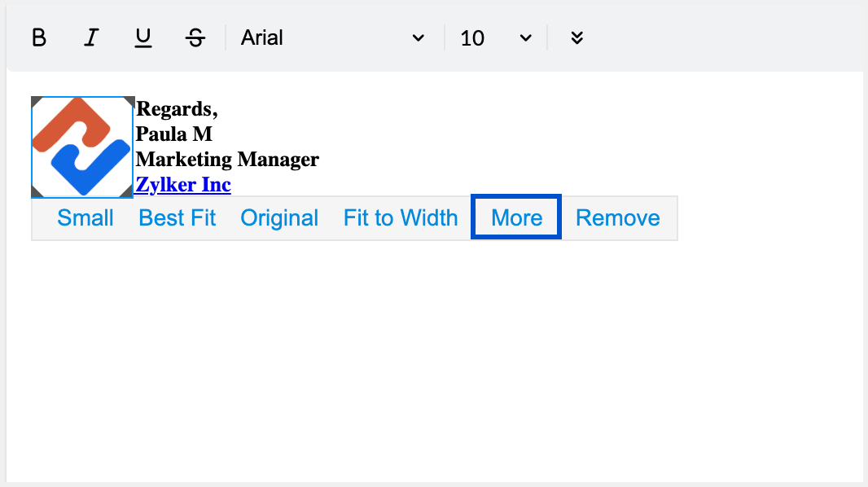This screenshot has height=487, width=868.
Task: Toggle bold formatting
Action: point(39,38)
